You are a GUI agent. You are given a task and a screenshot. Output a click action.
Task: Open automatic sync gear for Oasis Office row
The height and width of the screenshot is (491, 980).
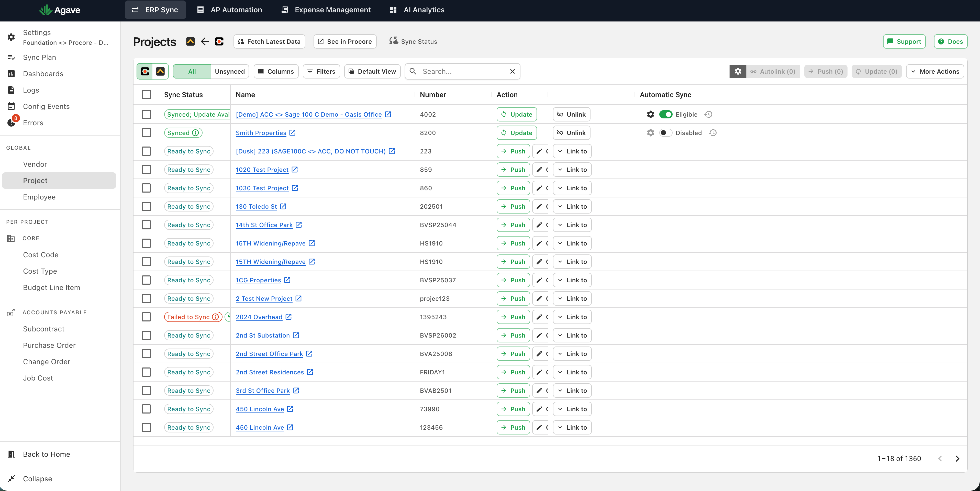(x=651, y=114)
